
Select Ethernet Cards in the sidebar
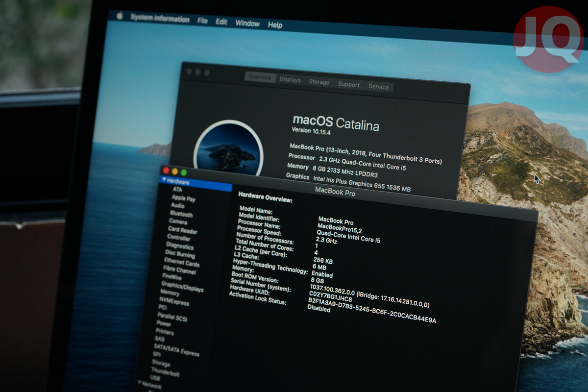[182, 263]
